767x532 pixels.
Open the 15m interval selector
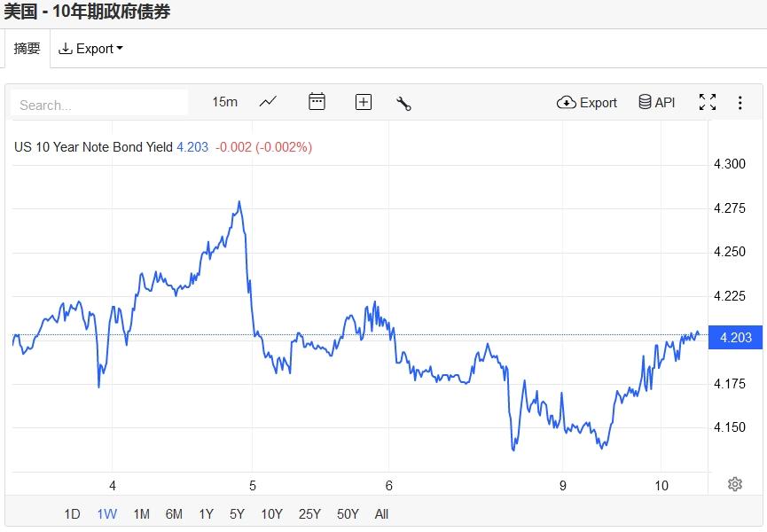click(x=225, y=102)
